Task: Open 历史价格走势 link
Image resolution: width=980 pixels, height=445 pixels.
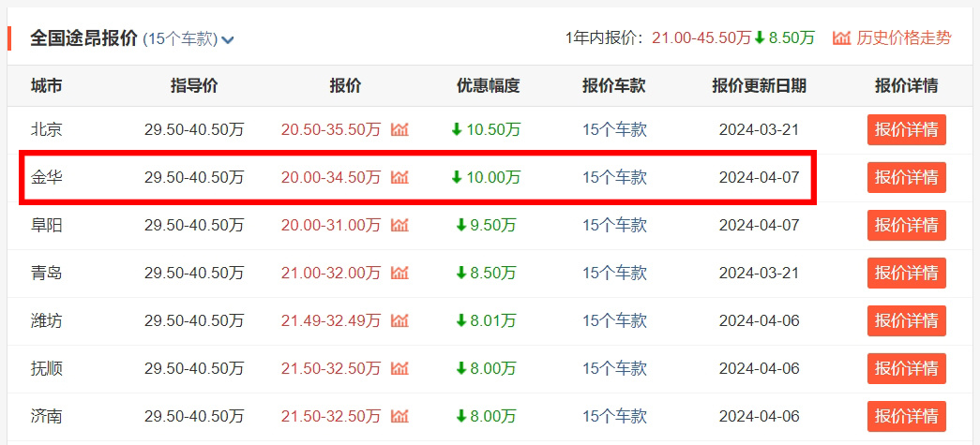Action: 904,38
